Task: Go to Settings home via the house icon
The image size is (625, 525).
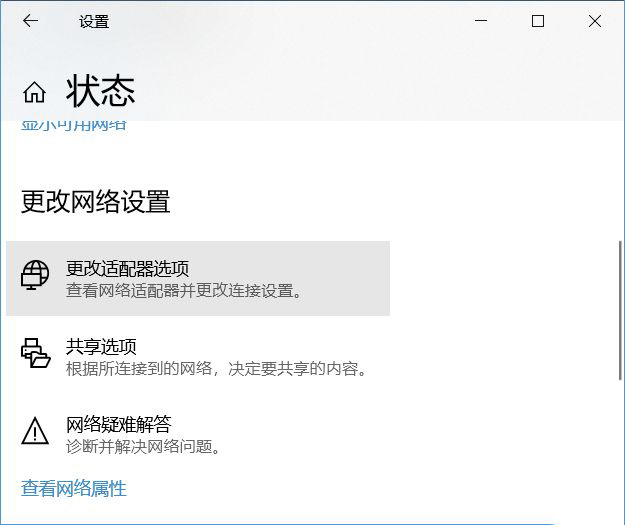Action: 34,93
